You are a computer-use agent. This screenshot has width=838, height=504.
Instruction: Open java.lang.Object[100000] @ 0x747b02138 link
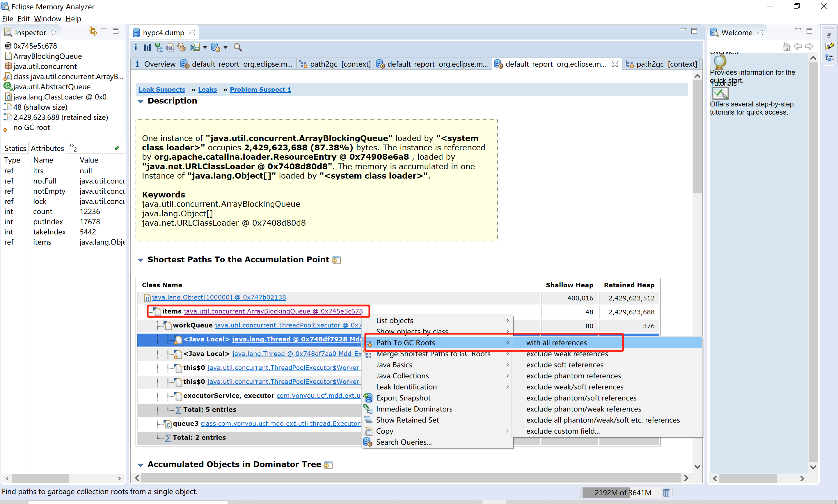219,297
